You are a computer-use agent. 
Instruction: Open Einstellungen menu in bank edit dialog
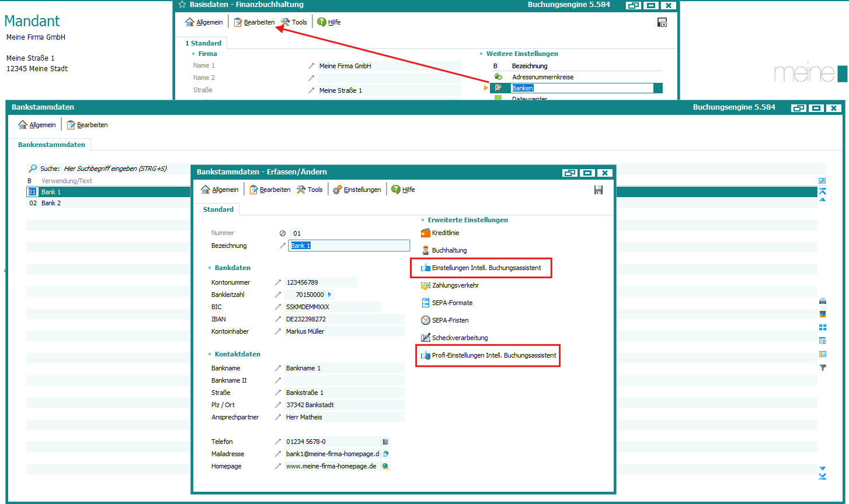point(357,190)
